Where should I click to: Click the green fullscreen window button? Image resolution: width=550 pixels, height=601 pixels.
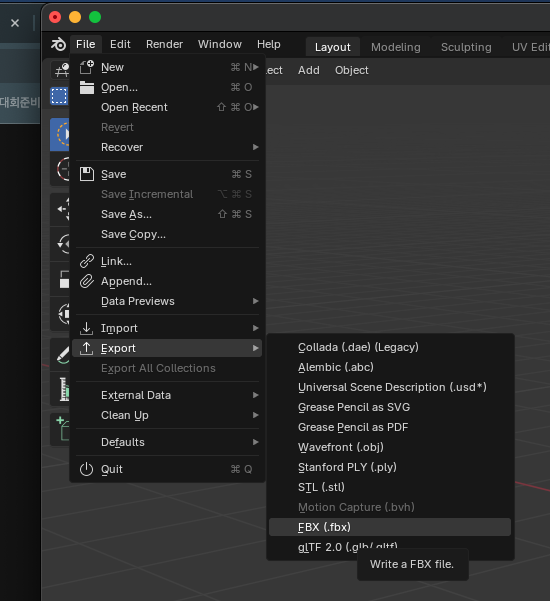95,17
